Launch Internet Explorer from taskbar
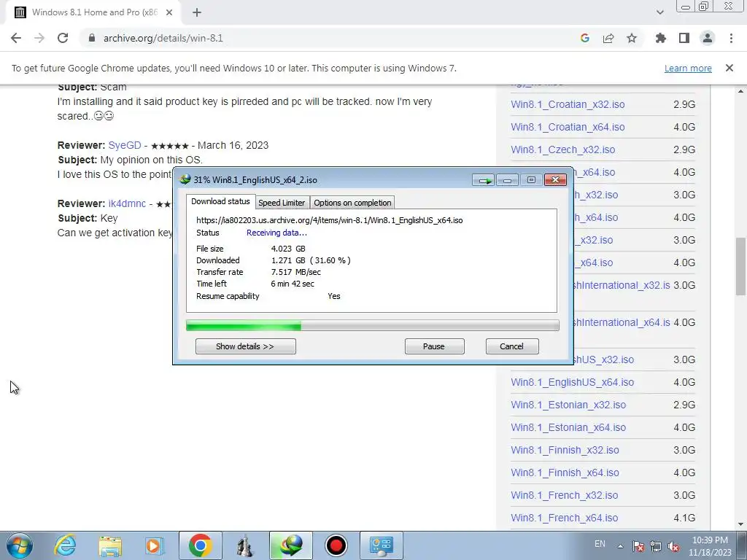 coord(65,545)
